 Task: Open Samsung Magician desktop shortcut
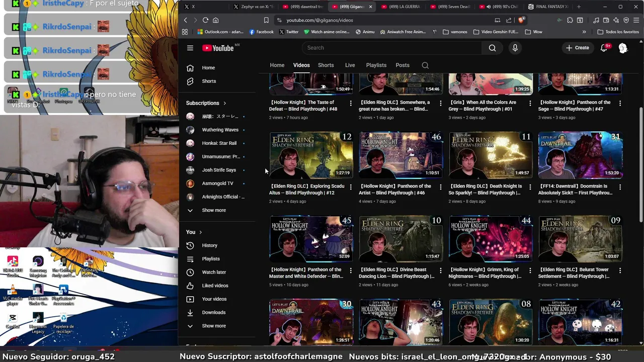(38, 266)
